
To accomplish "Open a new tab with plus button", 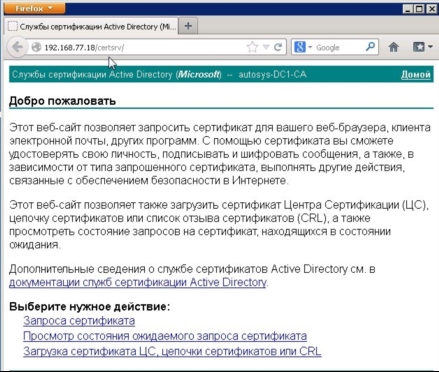I will click(x=188, y=26).
